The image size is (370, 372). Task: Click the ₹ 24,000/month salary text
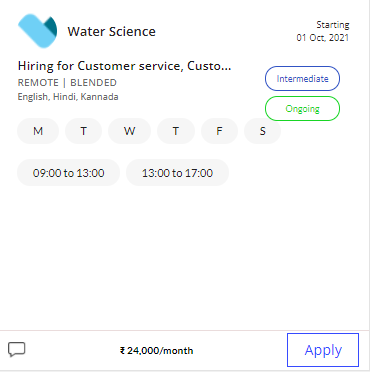pos(156,351)
